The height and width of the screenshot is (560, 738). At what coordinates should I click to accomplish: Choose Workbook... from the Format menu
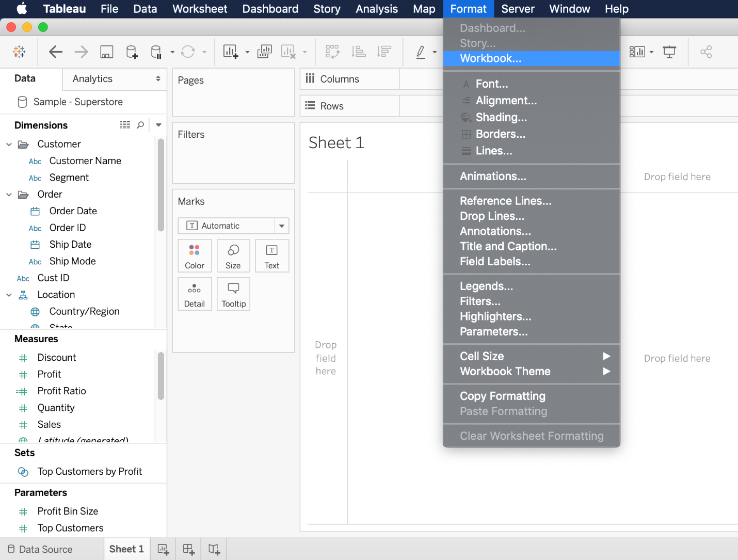[490, 58]
